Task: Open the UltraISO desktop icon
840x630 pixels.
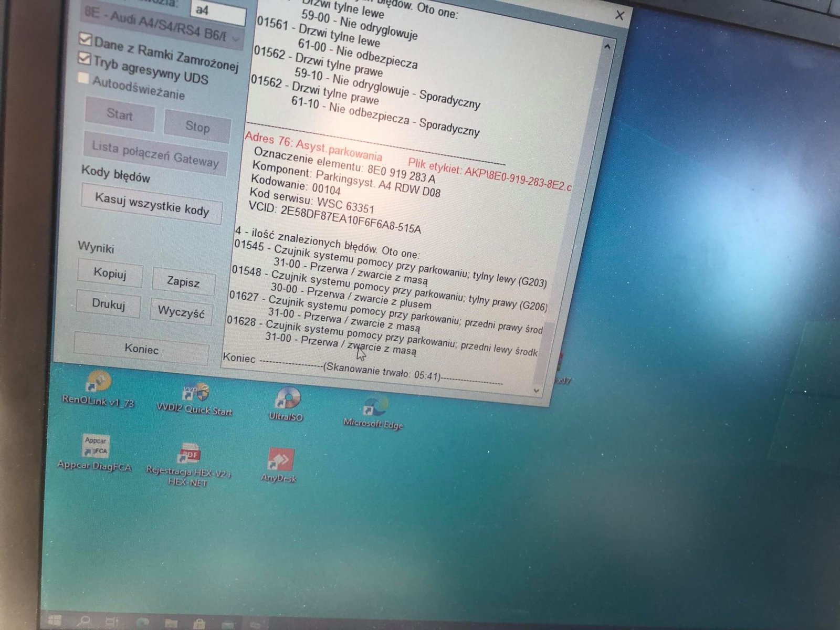Action: click(286, 404)
